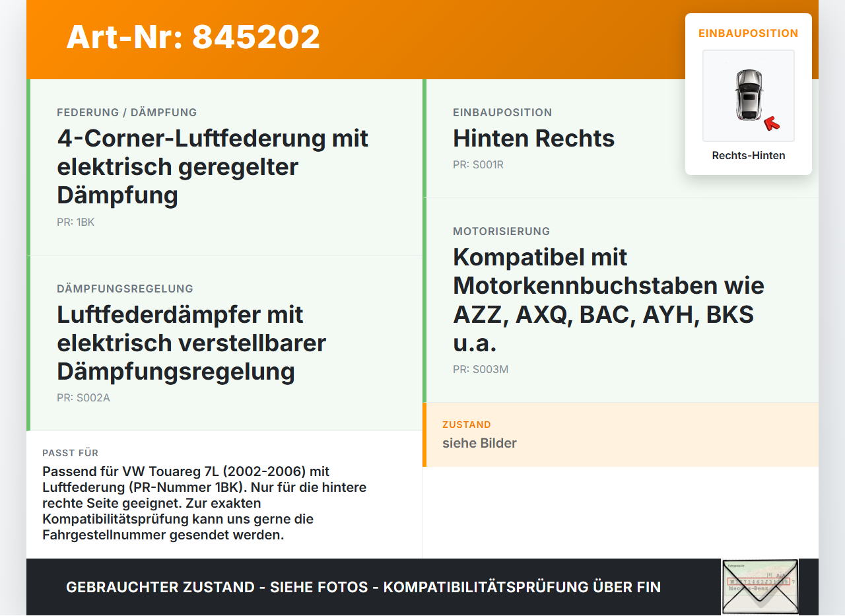Viewport: 845px width, 616px height.
Task: Select the siehe Bilder text
Action: click(x=479, y=443)
